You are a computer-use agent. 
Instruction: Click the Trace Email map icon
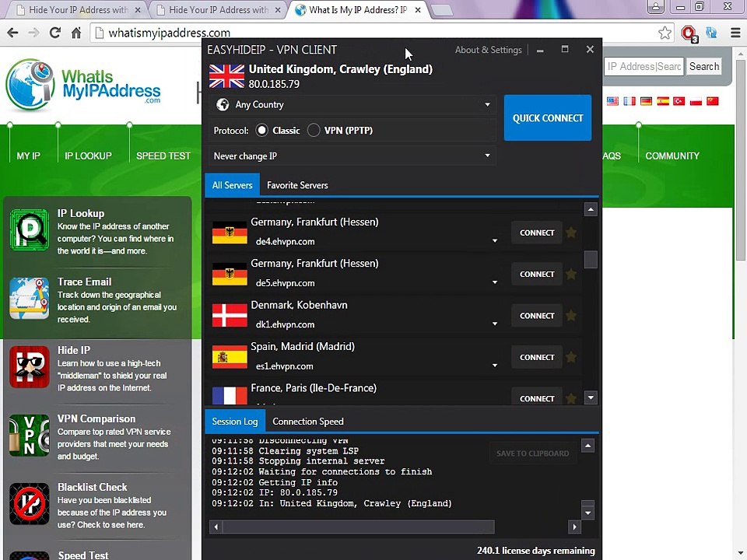click(x=29, y=298)
